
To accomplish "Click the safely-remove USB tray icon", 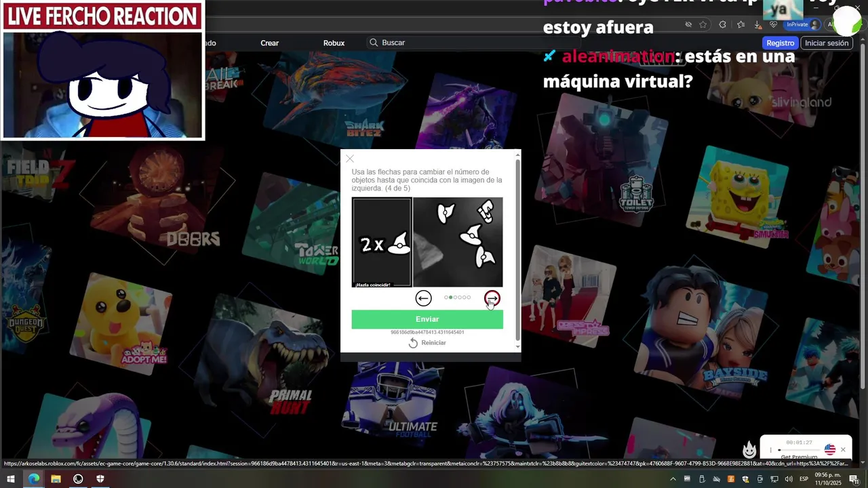I will tap(702, 479).
